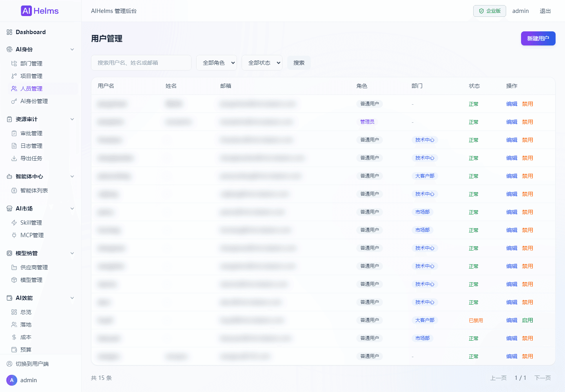Click the 资源审计 clipboard icon

[9, 119]
